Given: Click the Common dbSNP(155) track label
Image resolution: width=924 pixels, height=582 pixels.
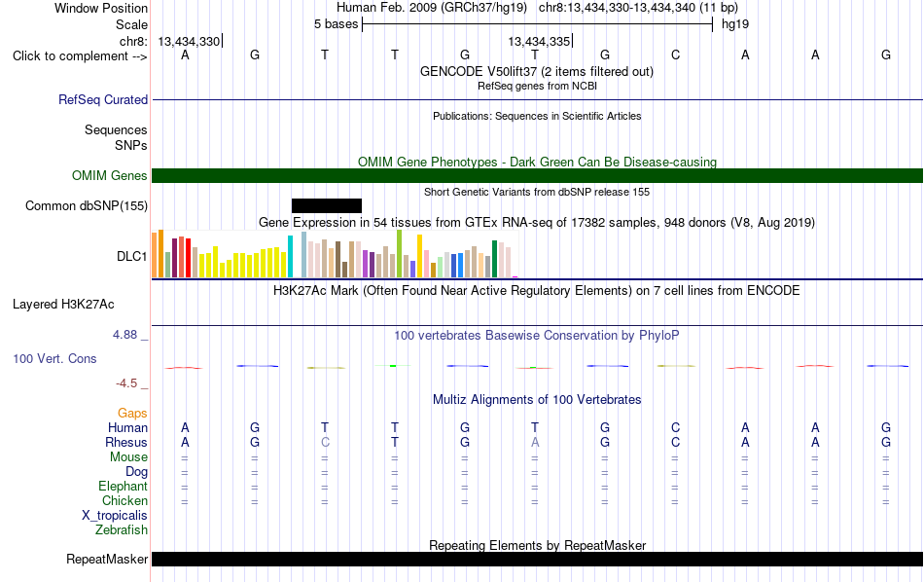Looking at the screenshot, I should coord(87,205).
